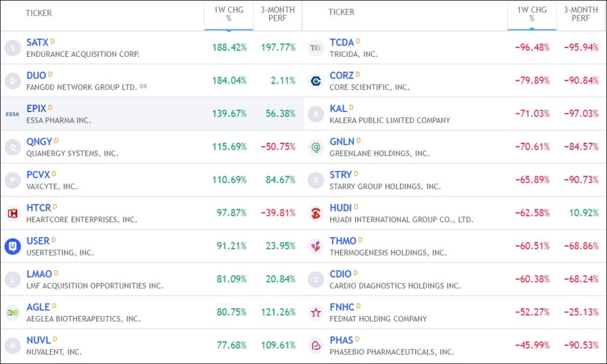Sort gainers table by 3-MONTH PERF column

(277, 14)
